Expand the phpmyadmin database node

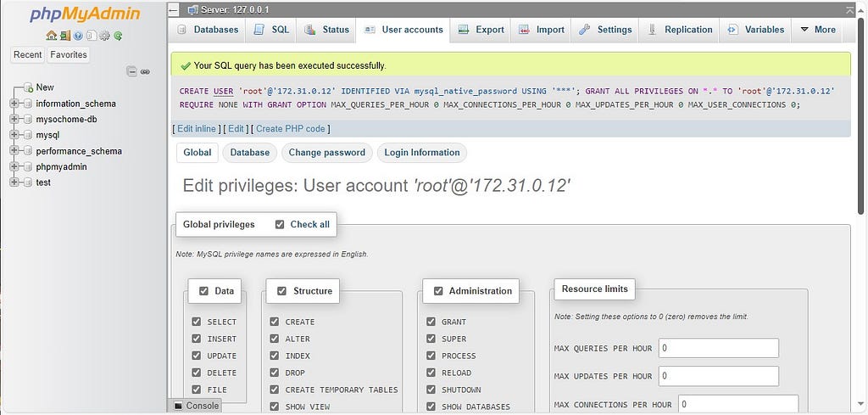tap(14, 167)
